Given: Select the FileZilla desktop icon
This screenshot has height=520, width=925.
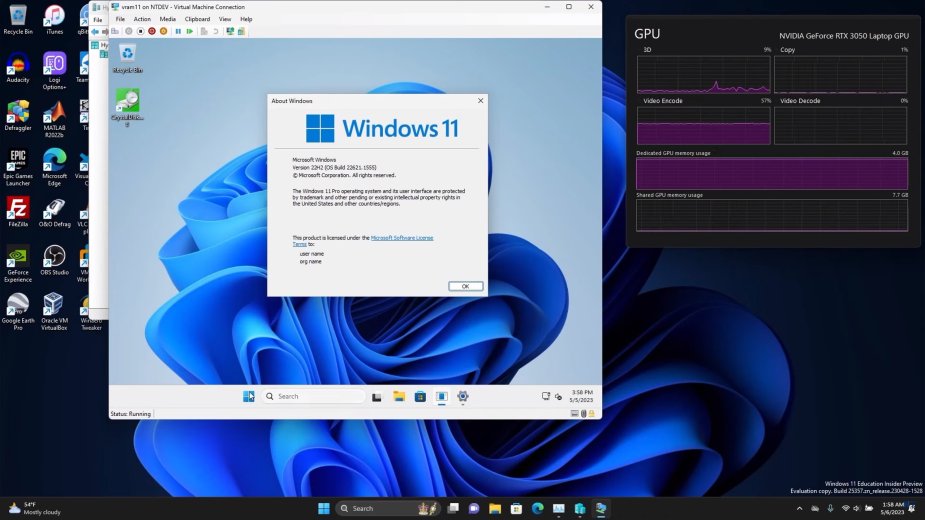Looking at the screenshot, I should click(18, 212).
